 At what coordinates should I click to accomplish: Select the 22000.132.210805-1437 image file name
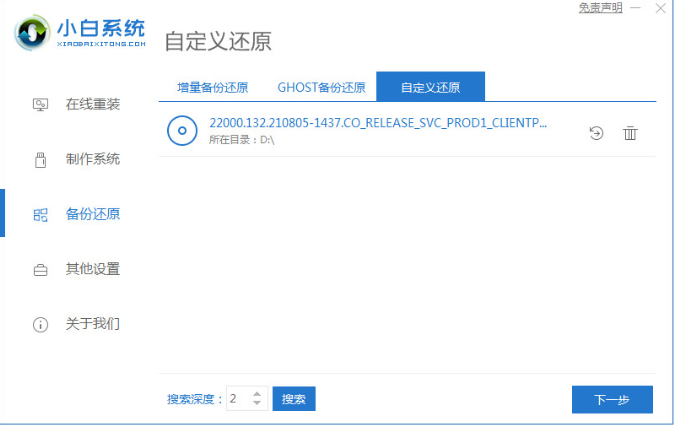(378, 123)
